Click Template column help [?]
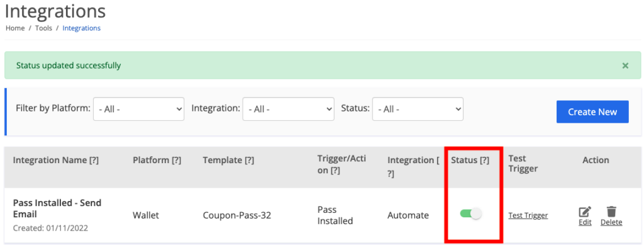This screenshot has height=245, width=644. pos(249,161)
